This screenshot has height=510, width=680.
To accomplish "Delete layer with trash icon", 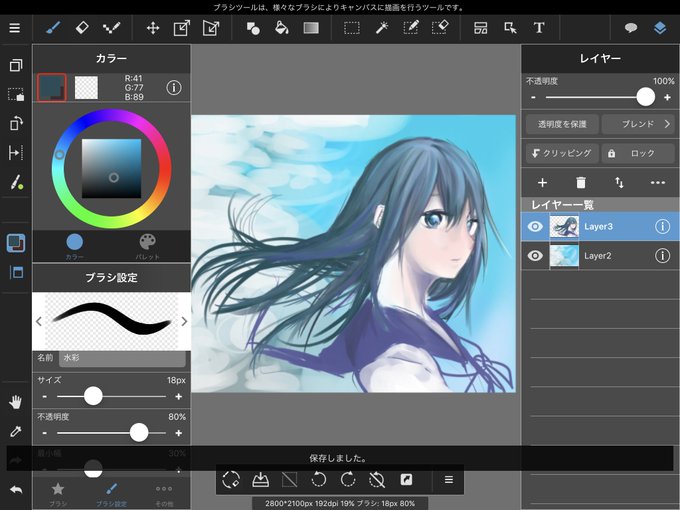I will [581, 183].
